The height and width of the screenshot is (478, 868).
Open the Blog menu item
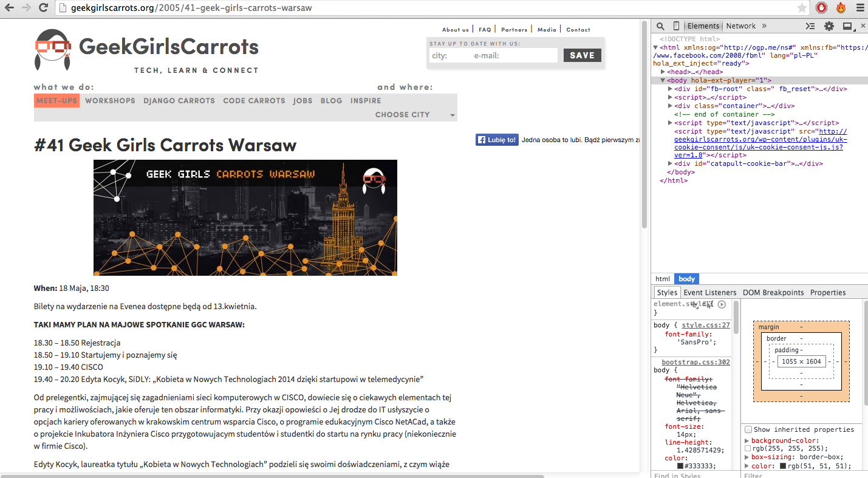(331, 101)
